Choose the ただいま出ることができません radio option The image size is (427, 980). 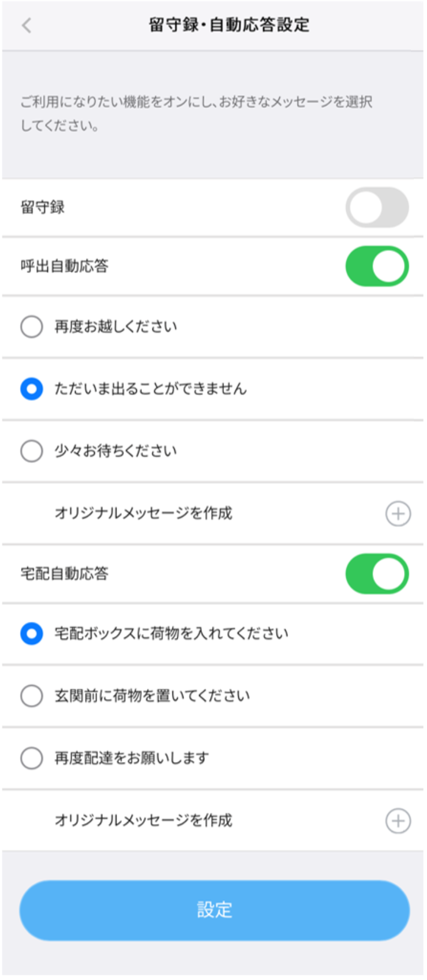pos(32,389)
